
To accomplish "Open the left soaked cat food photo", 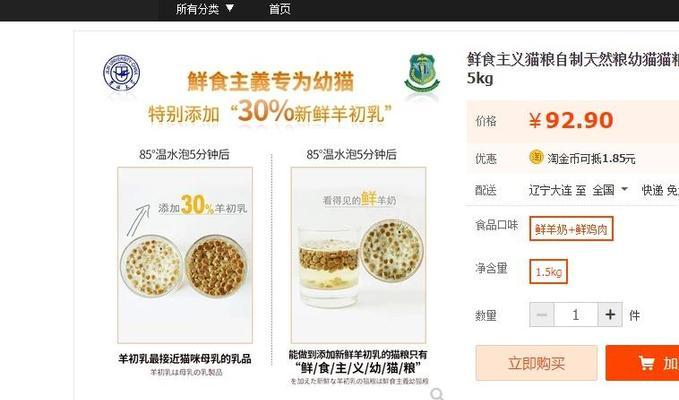I will tap(185, 255).
